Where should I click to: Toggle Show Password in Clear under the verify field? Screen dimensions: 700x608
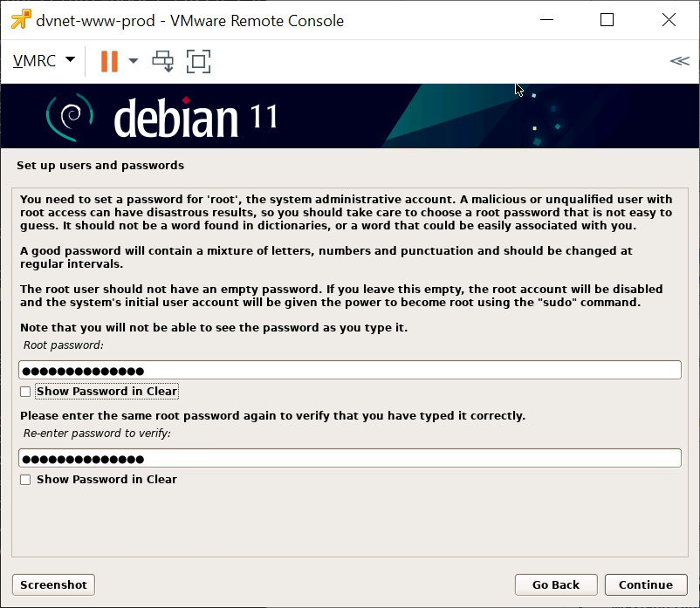tap(25, 480)
